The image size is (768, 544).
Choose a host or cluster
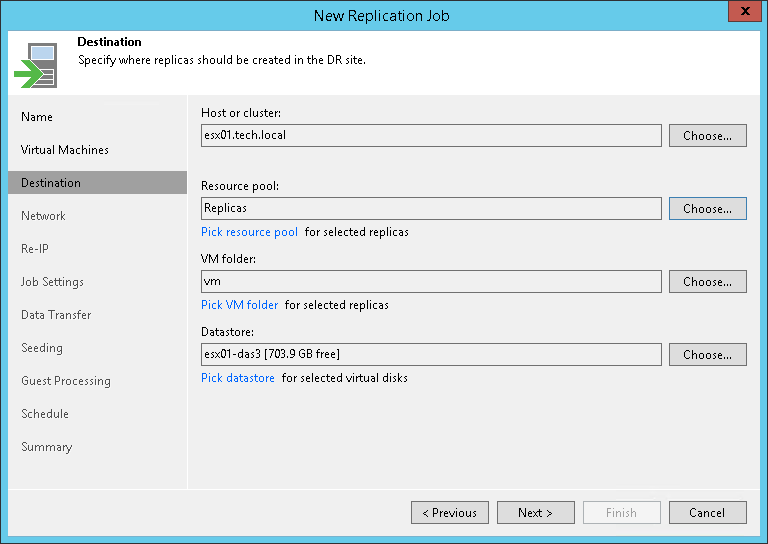click(707, 136)
